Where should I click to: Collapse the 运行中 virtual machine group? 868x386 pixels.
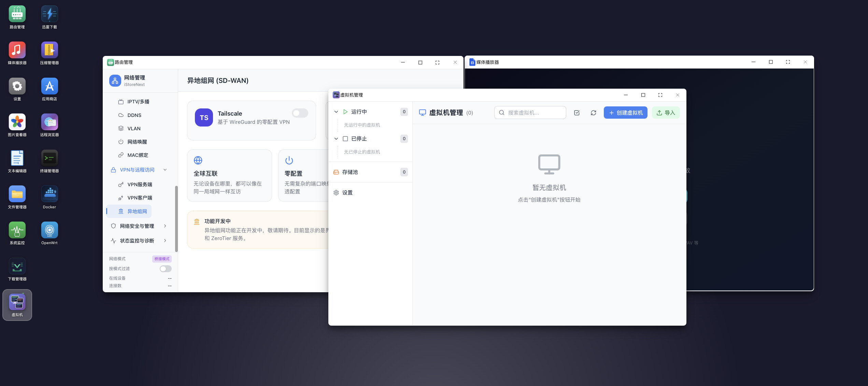click(336, 112)
